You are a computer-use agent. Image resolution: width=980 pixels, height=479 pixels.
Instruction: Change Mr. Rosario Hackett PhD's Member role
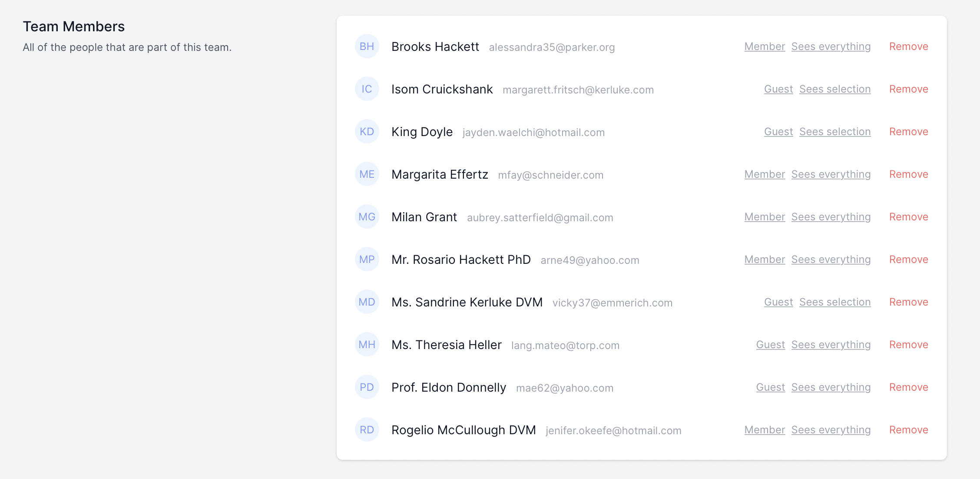click(x=765, y=259)
